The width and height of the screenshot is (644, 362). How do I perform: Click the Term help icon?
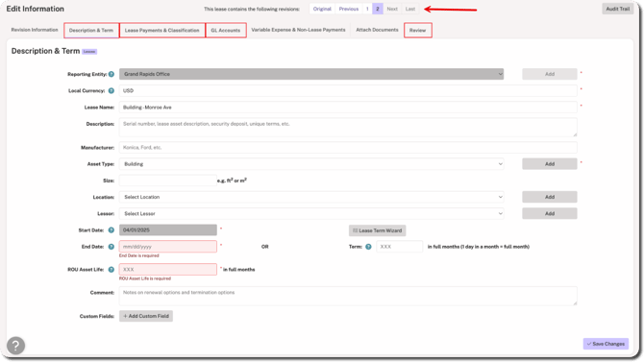pos(368,247)
